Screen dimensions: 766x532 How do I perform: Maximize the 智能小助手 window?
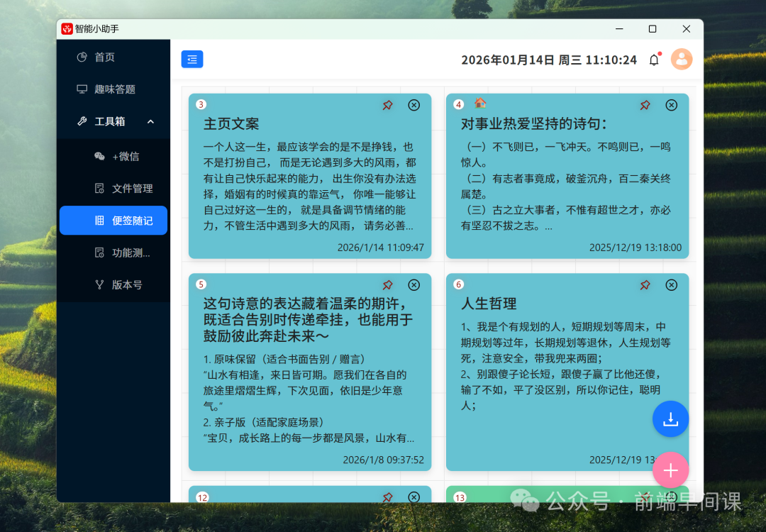(653, 29)
